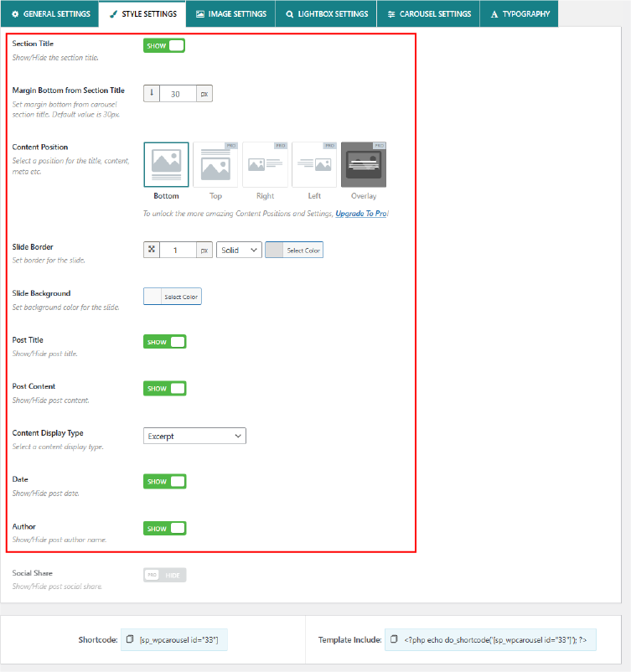Screen dimensions: 631x672
Task: Open the Solid border style dropdown
Action: click(239, 250)
